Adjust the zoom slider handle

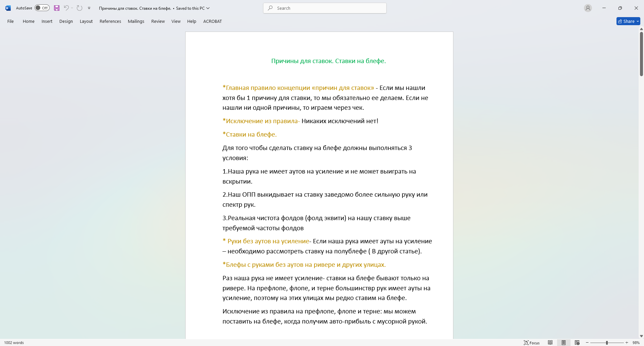(x=607, y=343)
